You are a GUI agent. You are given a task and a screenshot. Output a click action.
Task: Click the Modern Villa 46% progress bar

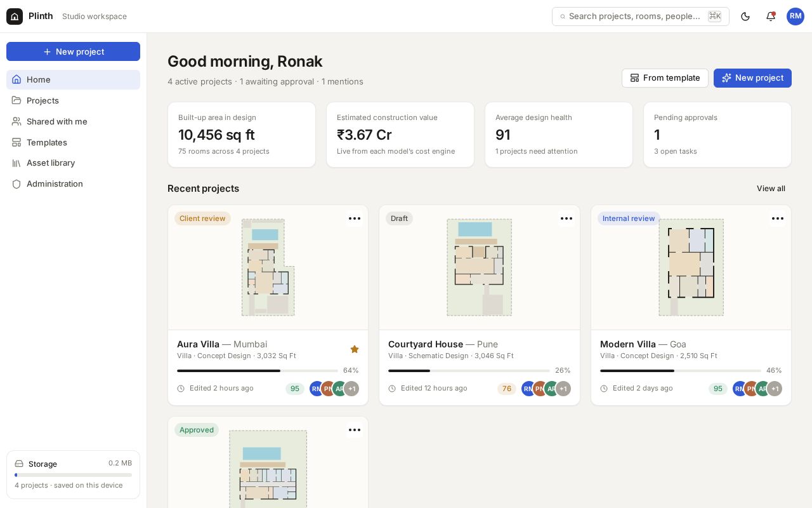(x=681, y=370)
